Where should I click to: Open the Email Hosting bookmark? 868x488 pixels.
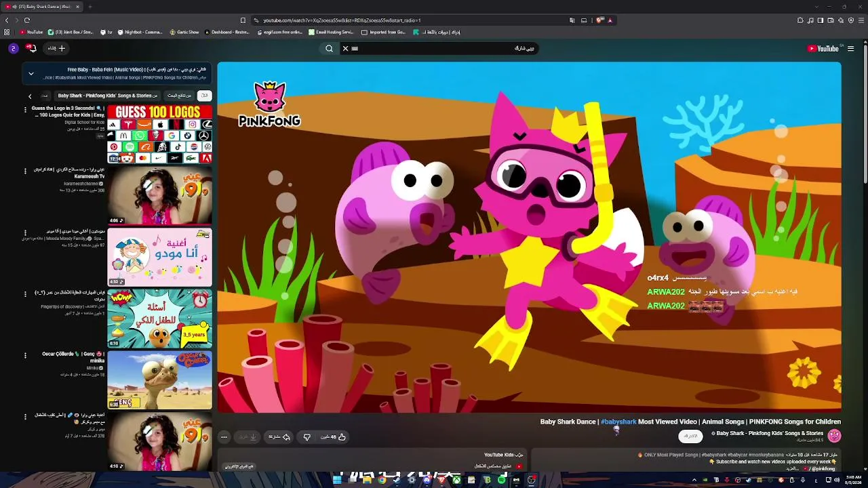(x=332, y=32)
